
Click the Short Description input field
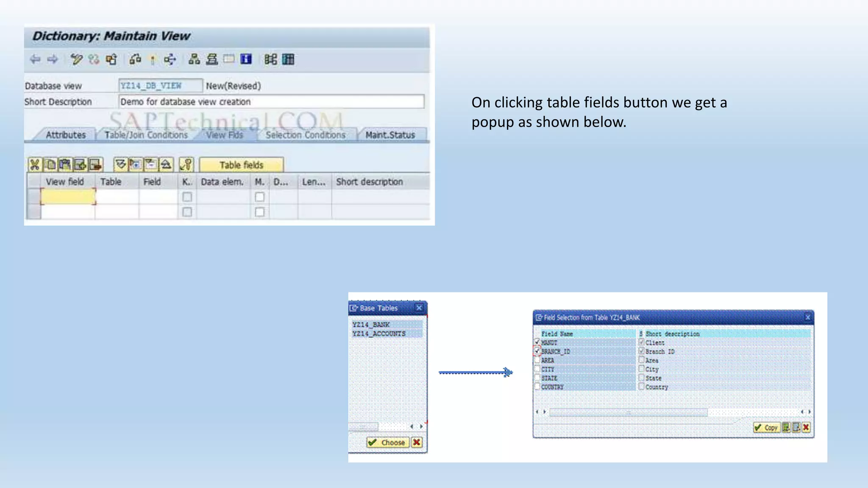(x=271, y=102)
